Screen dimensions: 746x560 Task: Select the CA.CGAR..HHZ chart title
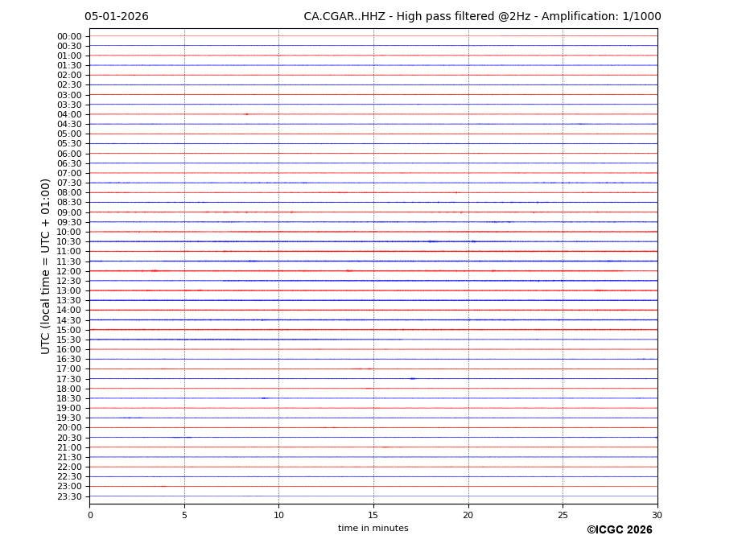pos(482,17)
